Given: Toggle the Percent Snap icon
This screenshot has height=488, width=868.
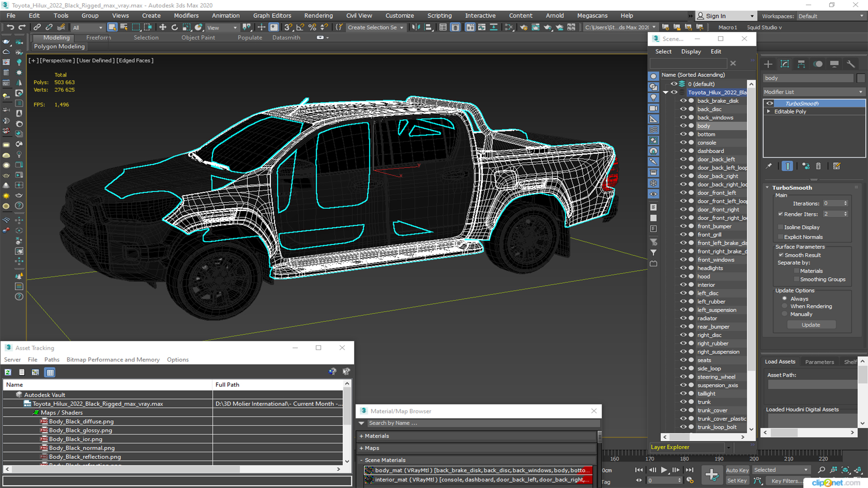Looking at the screenshot, I should [312, 28].
